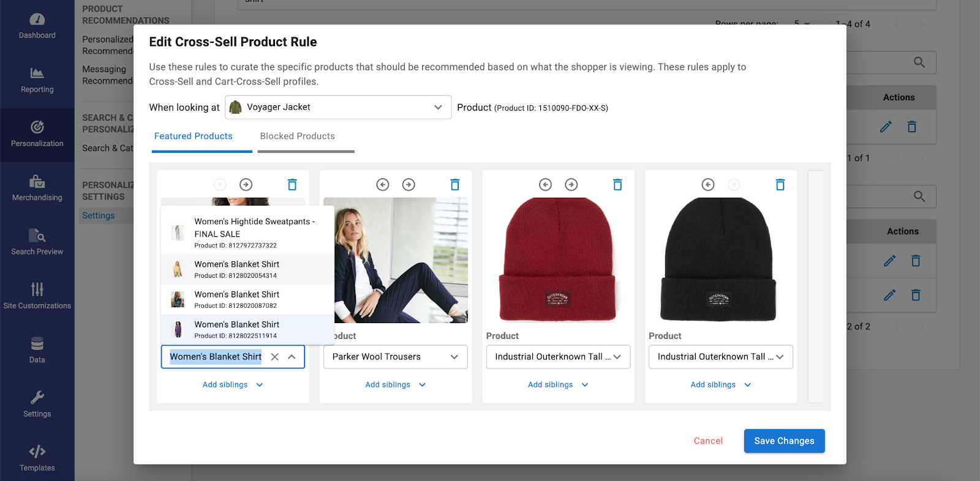Viewport: 980px width, 481px height.
Task: Open Templates in the sidebar
Action: 37,458
